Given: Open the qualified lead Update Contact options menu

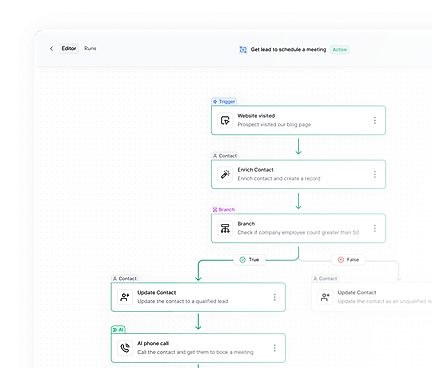Looking at the screenshot, I should (275, 297).
